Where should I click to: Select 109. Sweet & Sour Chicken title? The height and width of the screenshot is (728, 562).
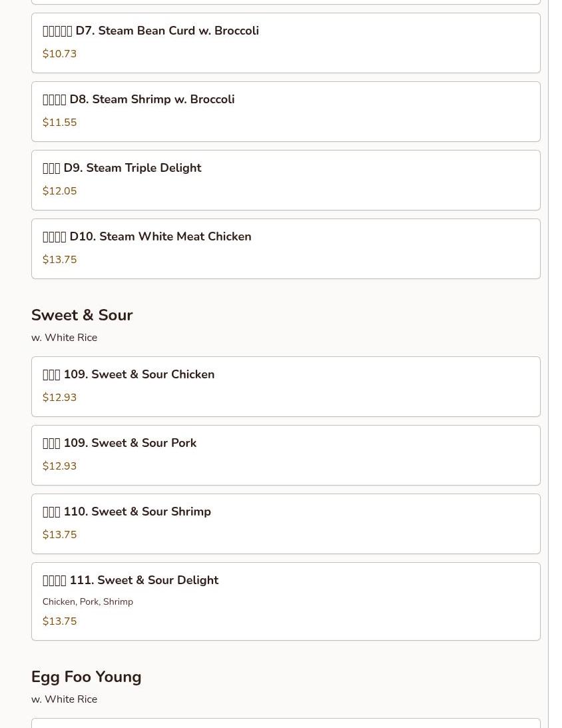(129, 374)
